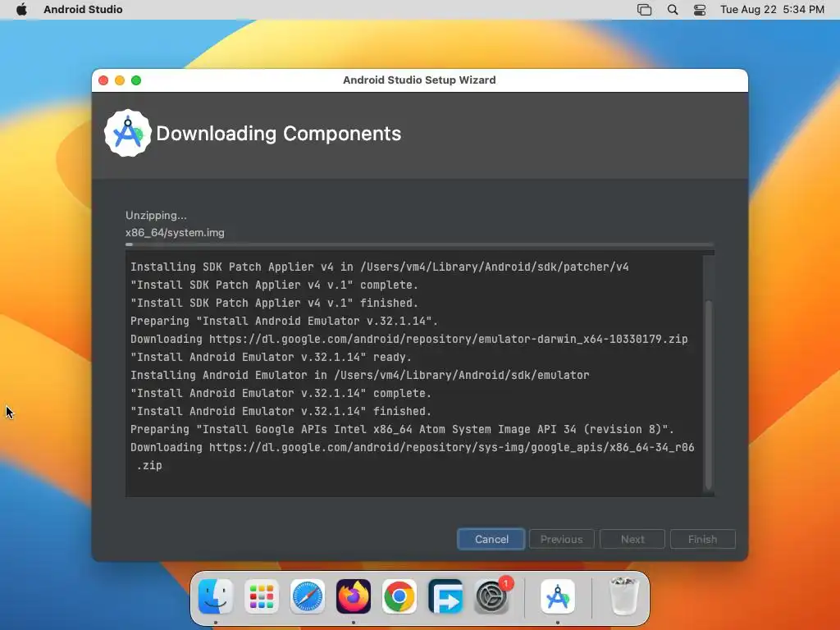This screenshot has width=840, height=630.
Task: Click the 'Downloading Components' heading
Action: (x=279, y=134)
